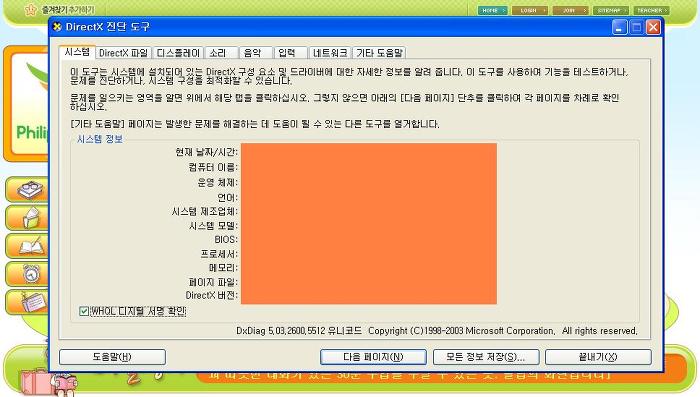The height and width of the screenshot is (397, 700).
Task: Switch to the DirectX 파일 tab
Action: click(123, 53)
